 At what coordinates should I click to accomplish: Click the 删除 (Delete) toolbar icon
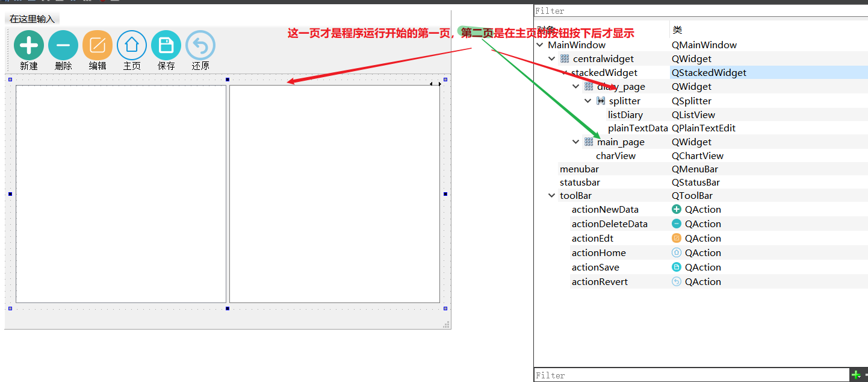(63, 45)
